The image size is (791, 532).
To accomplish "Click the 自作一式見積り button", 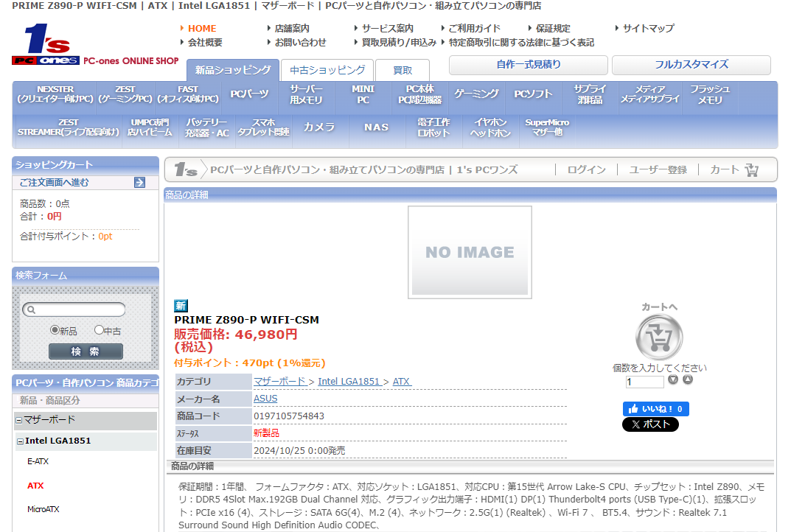I will [x=528, y=65].
